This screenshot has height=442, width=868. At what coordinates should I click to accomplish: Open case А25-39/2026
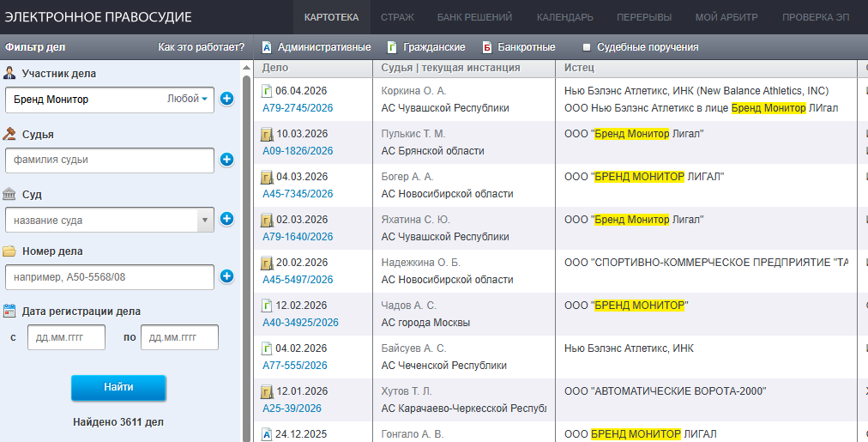coord(292,409)
